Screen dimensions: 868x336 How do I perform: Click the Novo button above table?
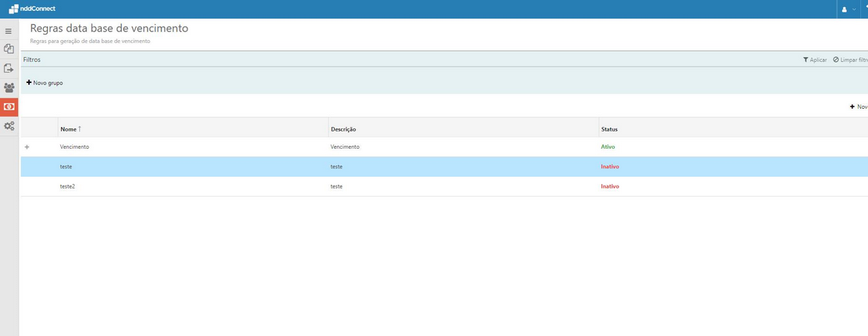point(859,107)
